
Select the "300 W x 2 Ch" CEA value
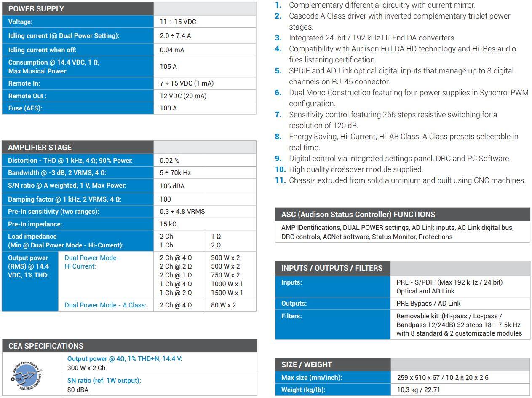(x=86, y=368)
